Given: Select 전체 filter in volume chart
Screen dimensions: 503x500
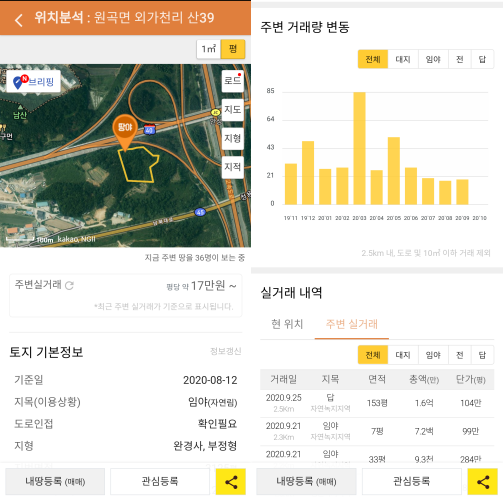Looking at the screenshot, I should (373, 59).
